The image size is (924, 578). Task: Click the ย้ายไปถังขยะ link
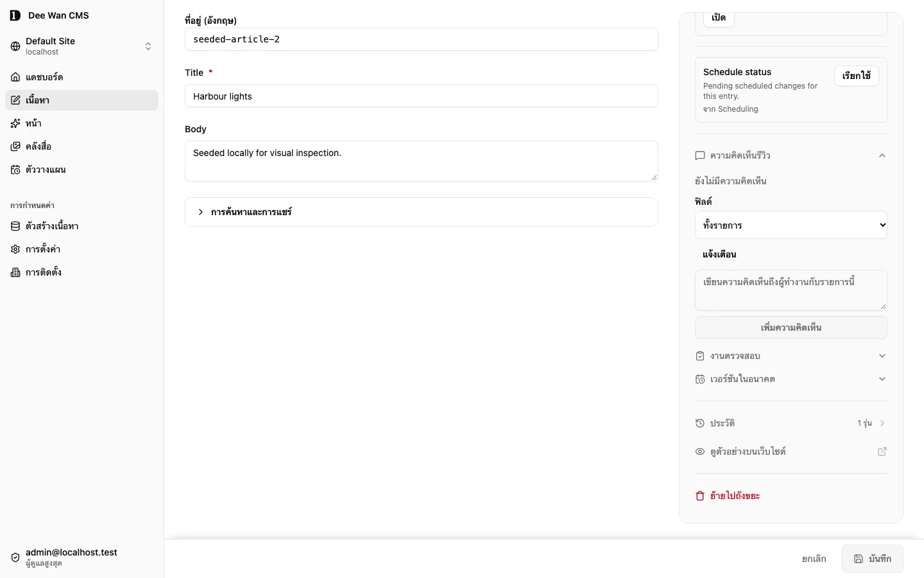coord(735,496)
